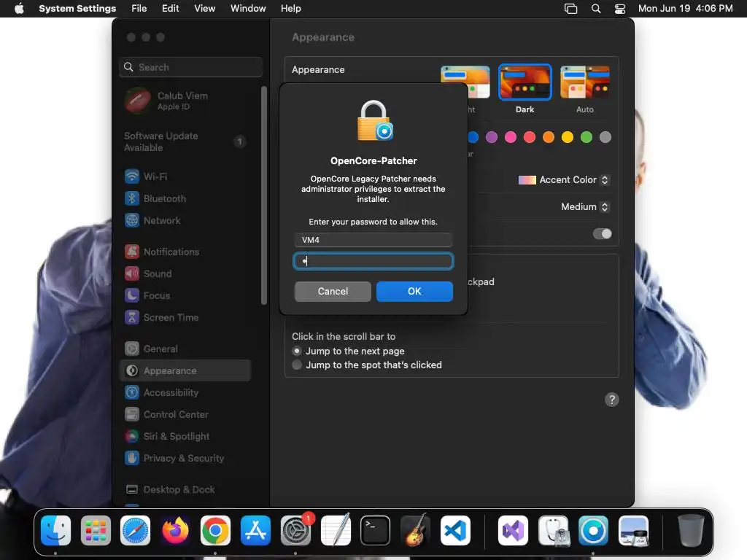Open the File menu

[x=139, y=9]
